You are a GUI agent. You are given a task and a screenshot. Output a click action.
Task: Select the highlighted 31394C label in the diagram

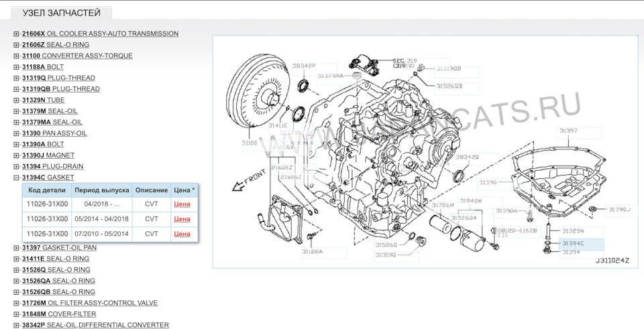[x=573, y=243]
